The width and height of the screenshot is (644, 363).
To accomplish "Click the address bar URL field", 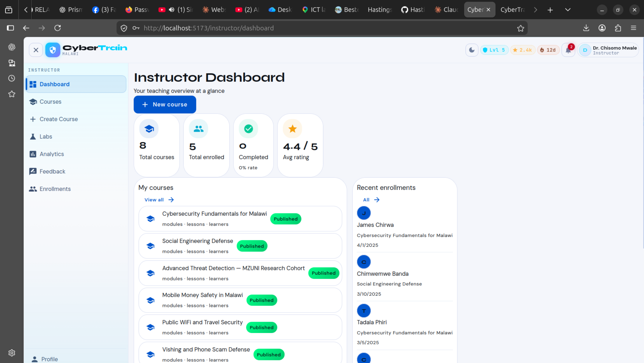I will click(x=322, y=28).
